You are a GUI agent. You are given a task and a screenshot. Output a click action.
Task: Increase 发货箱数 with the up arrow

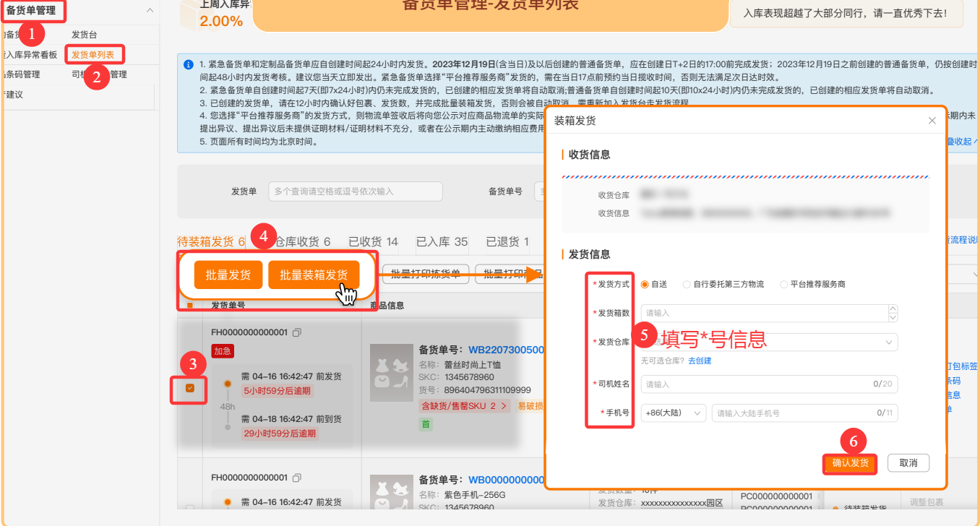[893, 309]
